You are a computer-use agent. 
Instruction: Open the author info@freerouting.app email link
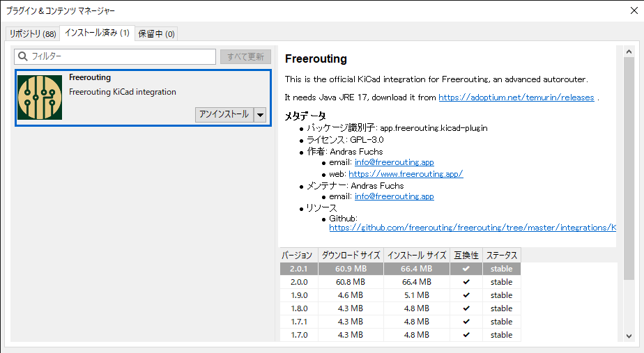[x=394, y=162]
